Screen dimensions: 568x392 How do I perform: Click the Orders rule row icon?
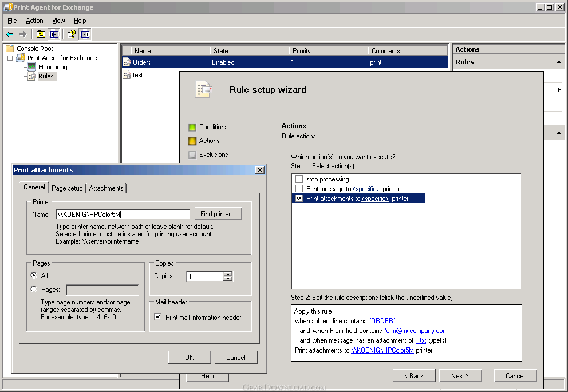point(127,62)
